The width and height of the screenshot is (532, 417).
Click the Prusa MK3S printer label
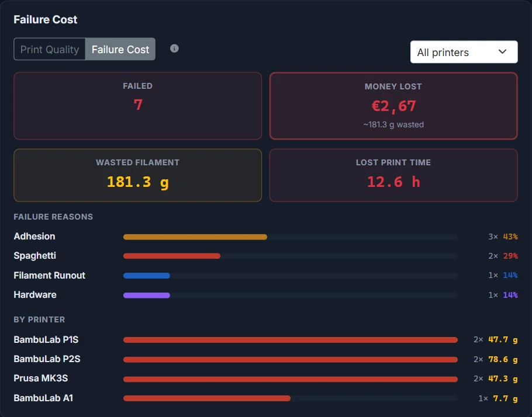41,378
